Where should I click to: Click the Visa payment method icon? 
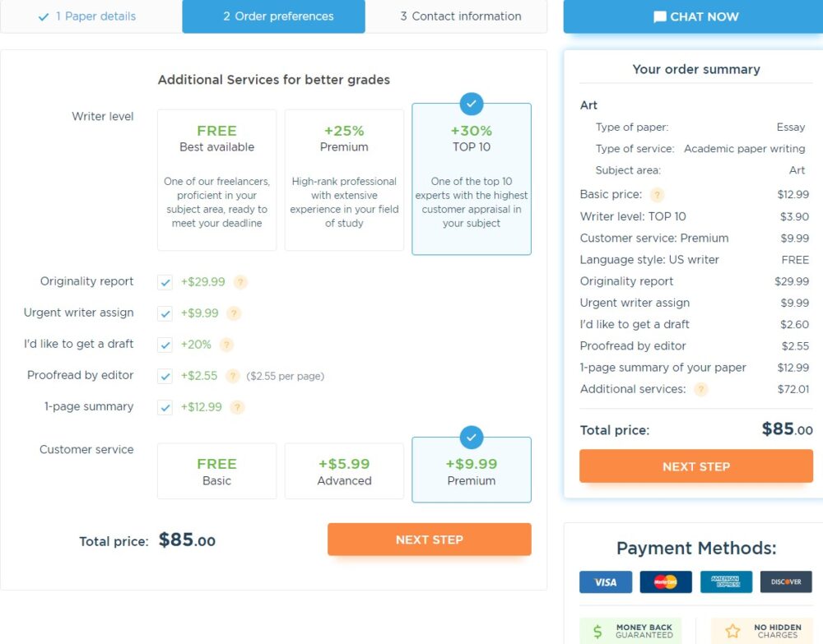click(x=606, y=582)
